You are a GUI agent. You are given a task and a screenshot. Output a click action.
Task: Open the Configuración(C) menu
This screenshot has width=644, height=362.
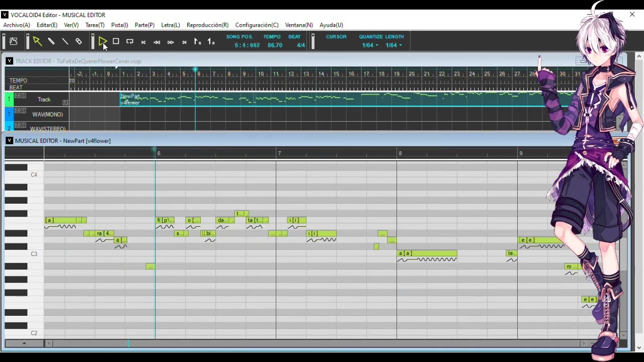tap(257, 25)
